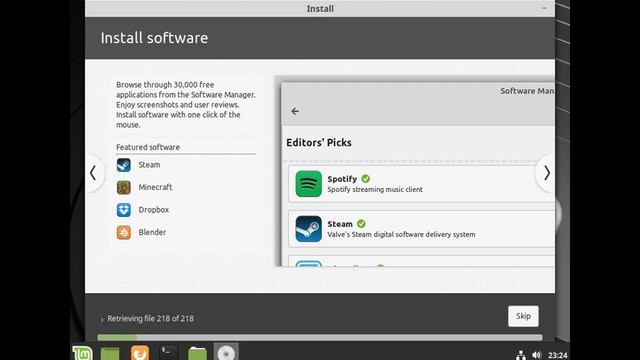
Task: Show desktop from the green panel icon
Action: pos(110,353)
